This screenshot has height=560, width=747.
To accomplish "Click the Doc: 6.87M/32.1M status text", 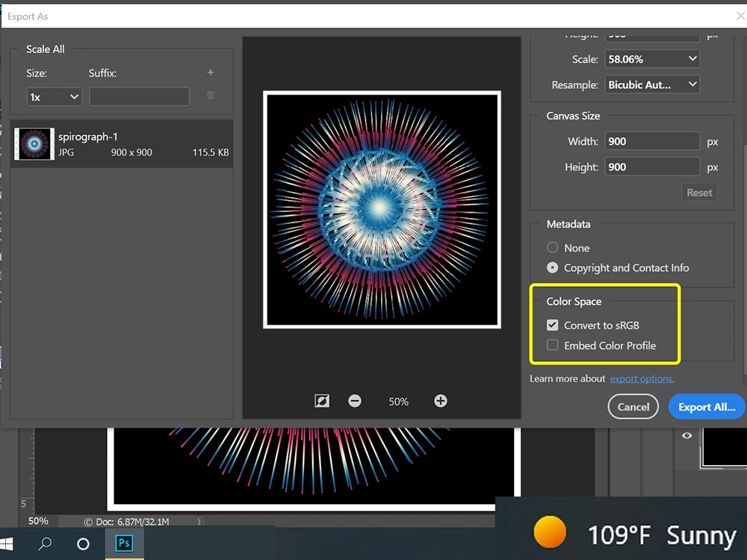I will (x=132, y=522).
